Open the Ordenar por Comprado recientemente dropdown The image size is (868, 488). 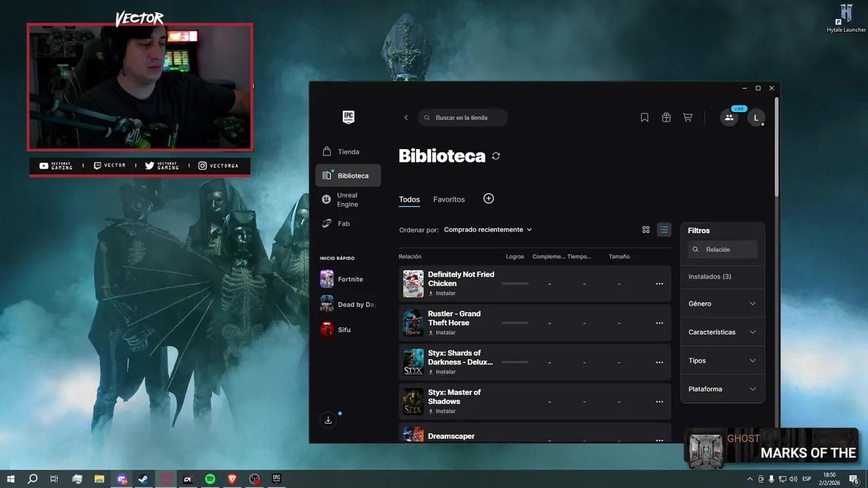pos(488,230)
